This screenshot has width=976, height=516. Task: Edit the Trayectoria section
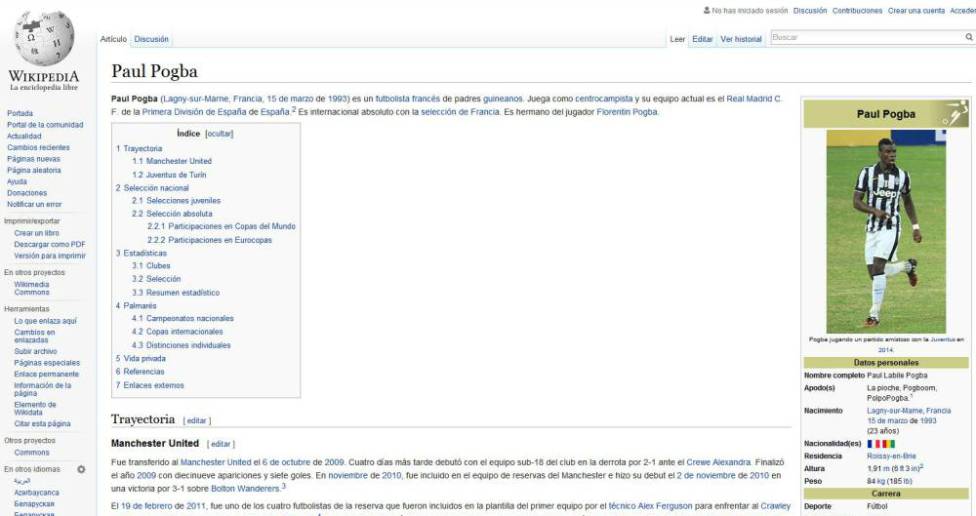click(197, 421)
